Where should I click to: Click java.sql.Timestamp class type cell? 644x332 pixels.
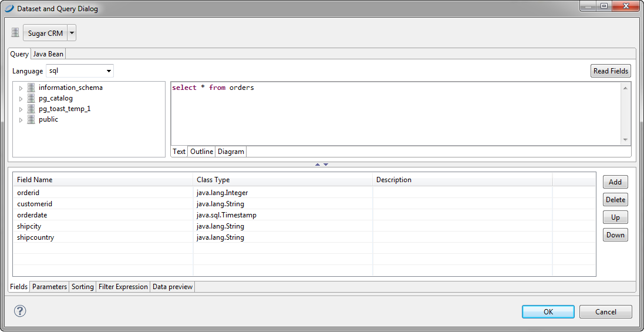point(282,214)
